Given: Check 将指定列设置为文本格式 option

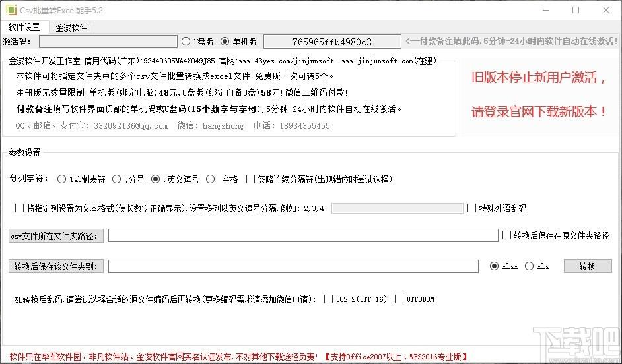Looking at the screenshot, I should pos(19,208).
